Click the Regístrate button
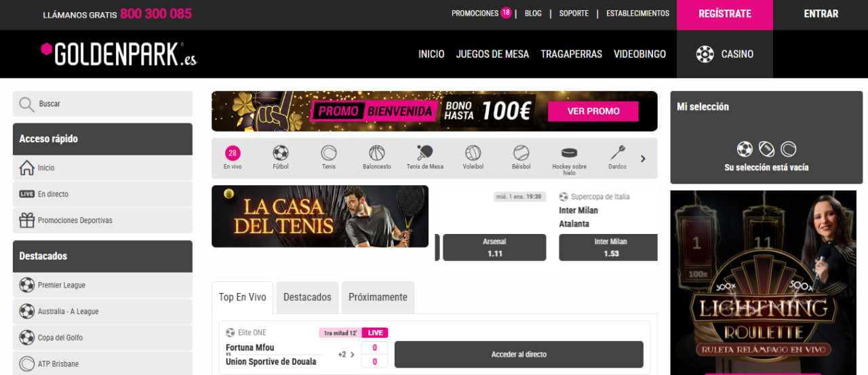 725,14
